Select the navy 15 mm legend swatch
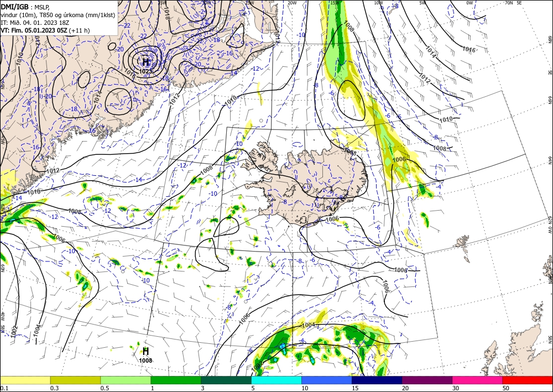Image resolution: width=553 pixels, height=392 pixels. 377,380
